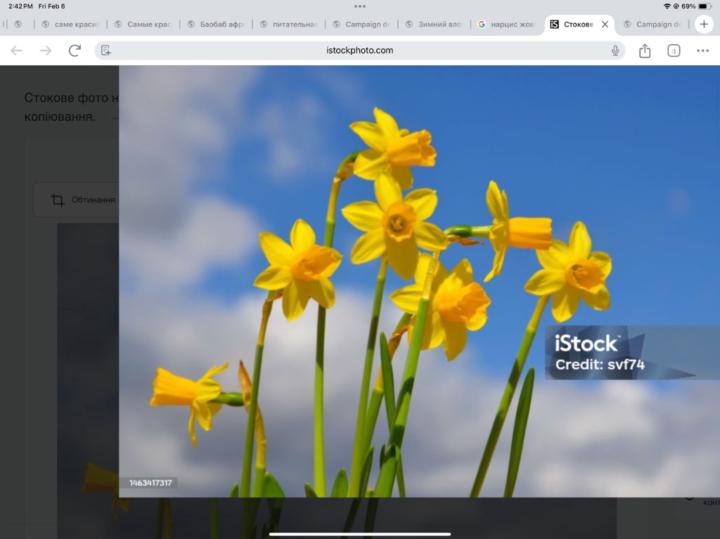Select the crop icon beside Обтинання
The height and width of the screenshot is (539, 720).
[x=57, y=200]
